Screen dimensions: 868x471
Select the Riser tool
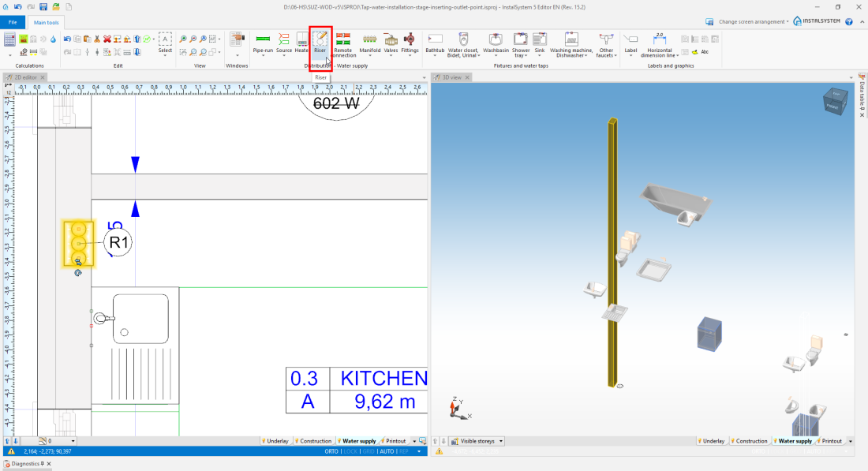coord(320,43)
